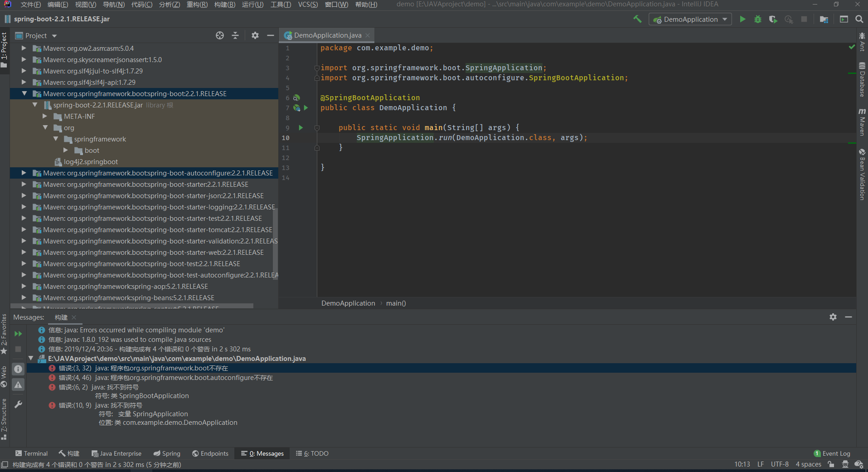Expand the META-INF folder
Image resolution: width=868 pixels, height=472 pixels.
tap(45, 116)
